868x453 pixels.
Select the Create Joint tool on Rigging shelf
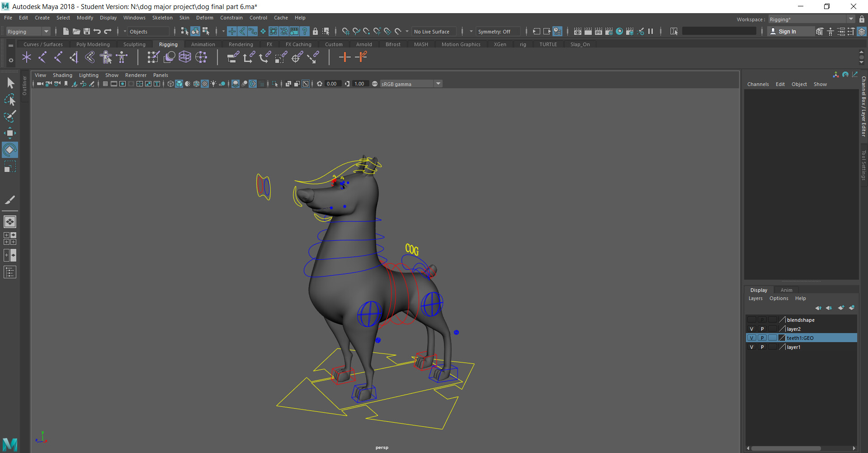26,57
